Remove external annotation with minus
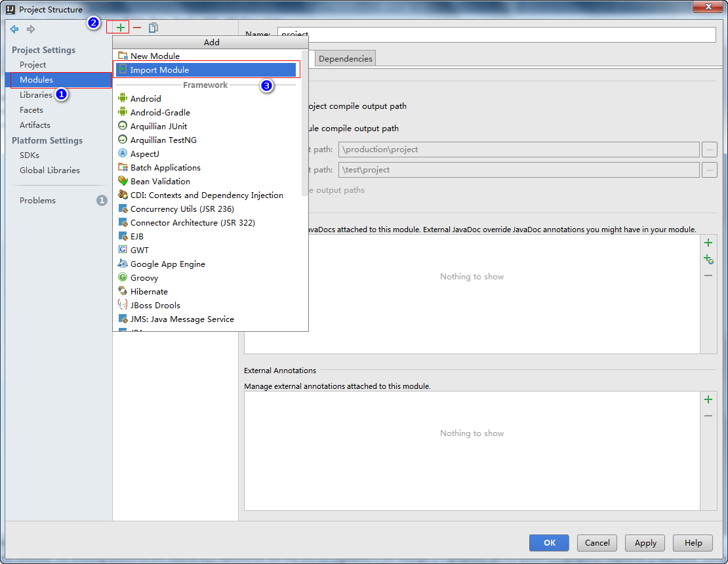728x564 pixels. tap(708, 416)
